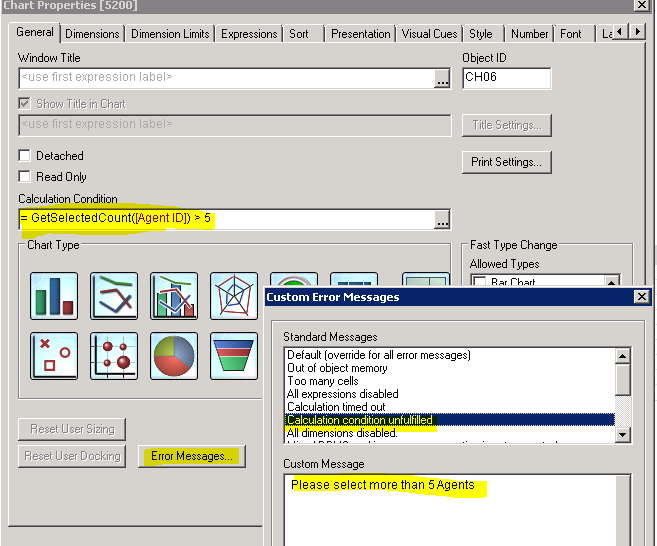This screenshot has height=546, width=657.
Task: Click the Standard Messages scrollbar thumb
Action: click(623, 380)
